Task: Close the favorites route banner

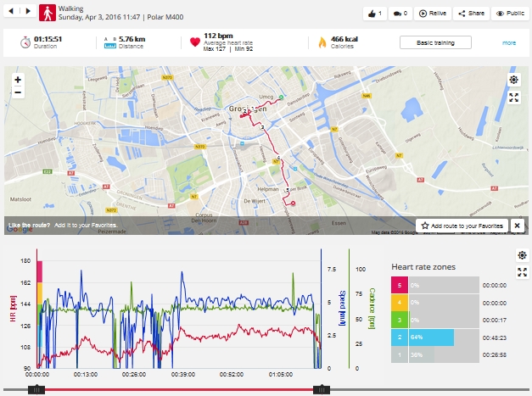Action: [517, 226]
